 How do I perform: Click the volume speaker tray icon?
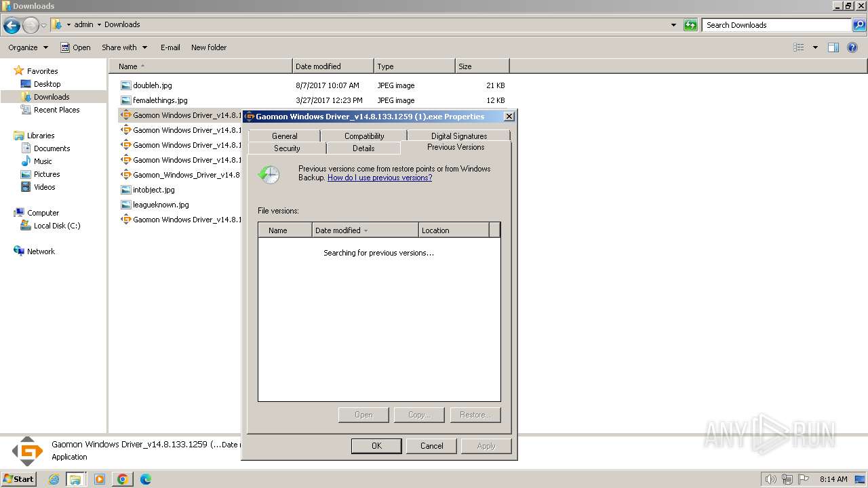771,479
